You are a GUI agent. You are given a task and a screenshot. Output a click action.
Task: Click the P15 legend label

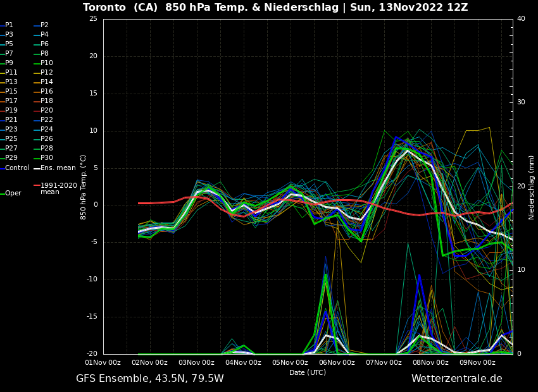coord(11,92)
